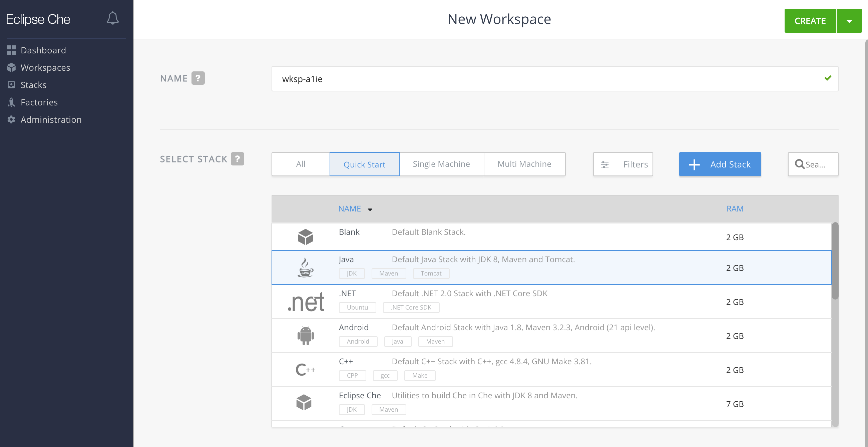The width and height of the screenshot is (868, 447).
Task: Select the C++ stack icon
Action: (305, 370)
